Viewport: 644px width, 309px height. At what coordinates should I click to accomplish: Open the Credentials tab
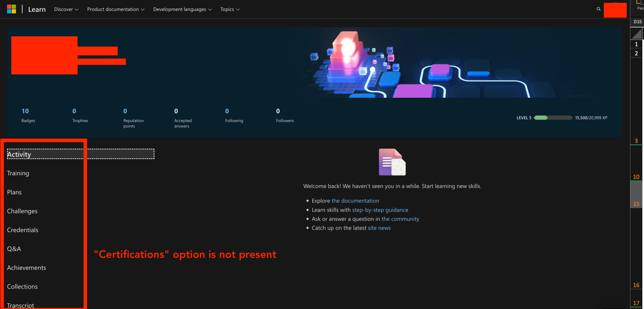tap(23, 230)
